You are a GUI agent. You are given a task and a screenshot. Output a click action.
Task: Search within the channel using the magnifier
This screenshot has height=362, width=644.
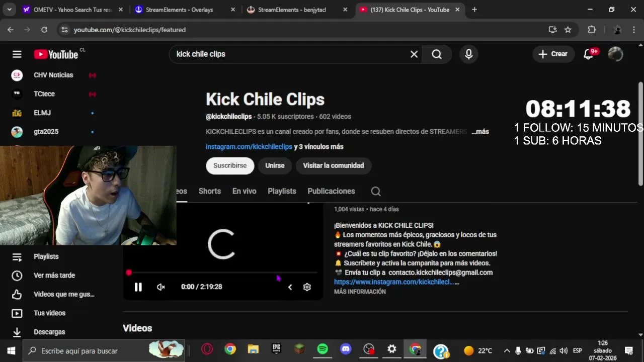(376, 191)
